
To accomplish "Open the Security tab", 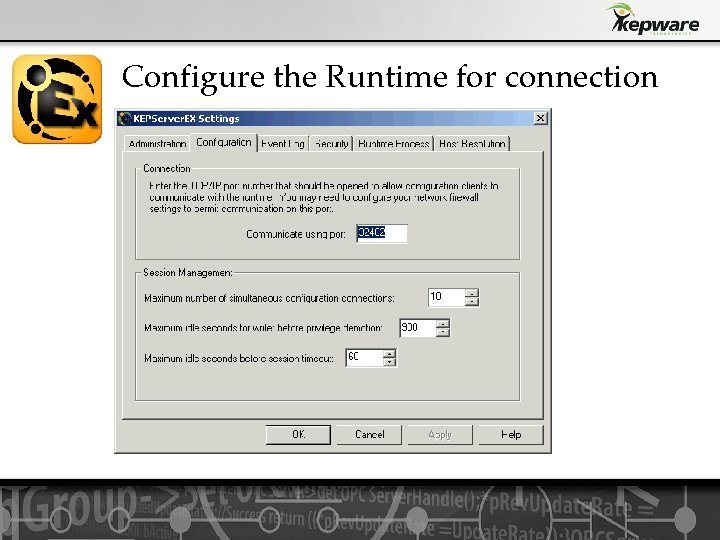I will tap(332, 144).
